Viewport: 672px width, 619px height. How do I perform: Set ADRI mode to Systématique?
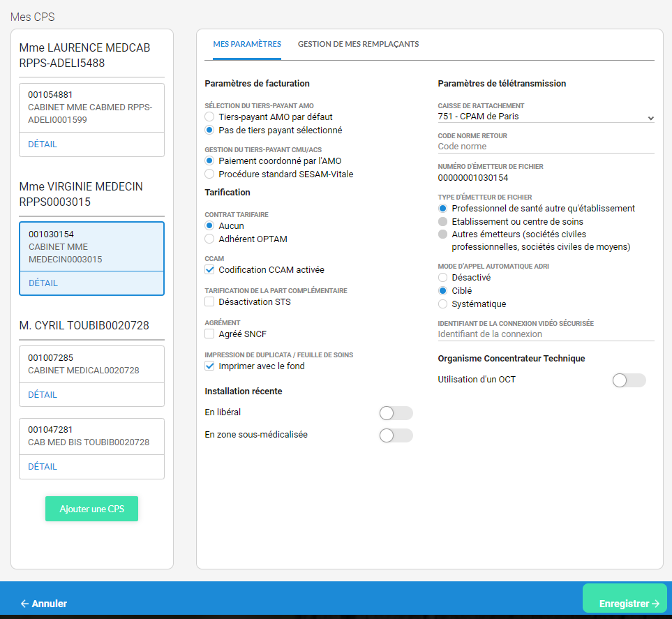(442, 304)
